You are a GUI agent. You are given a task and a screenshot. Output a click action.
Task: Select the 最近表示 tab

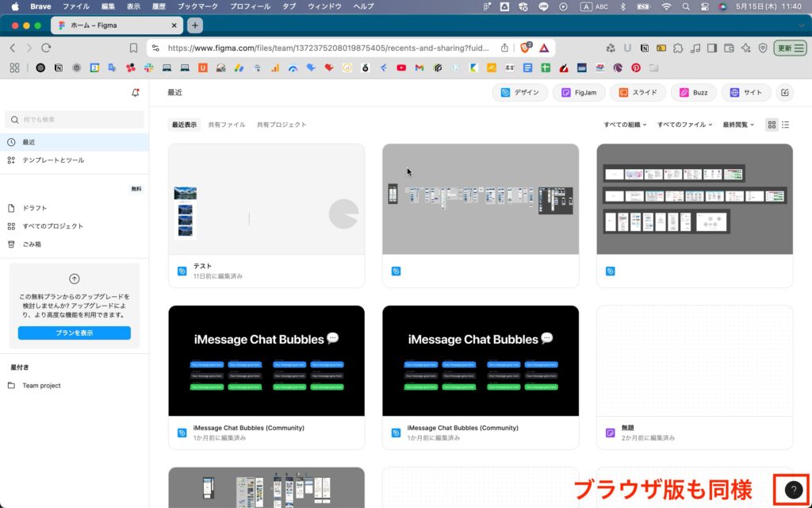click(x=184, y=125)
